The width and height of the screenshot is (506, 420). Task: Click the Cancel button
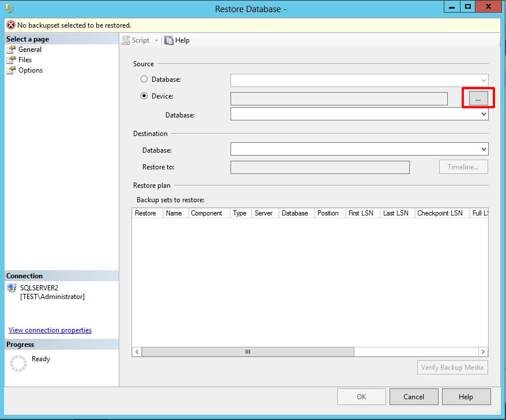click(x=414, y=397)
